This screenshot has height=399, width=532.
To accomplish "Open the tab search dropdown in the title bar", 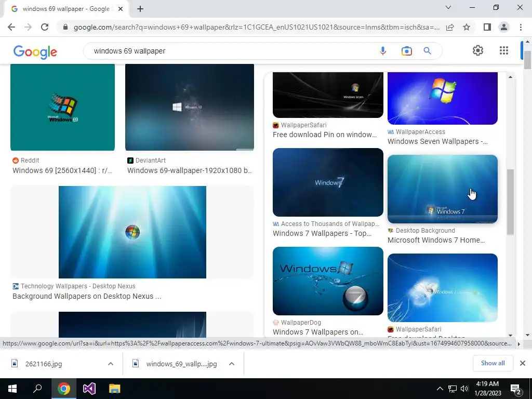I will [x=448, y=7].
